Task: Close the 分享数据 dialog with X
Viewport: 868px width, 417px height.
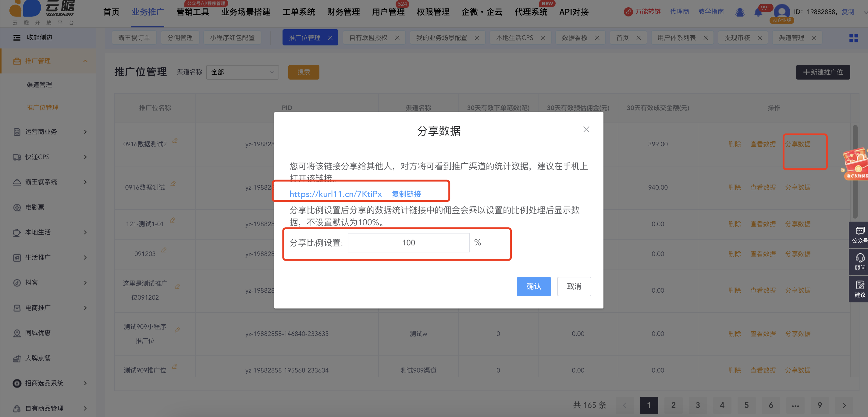Action: click(586, 130)
